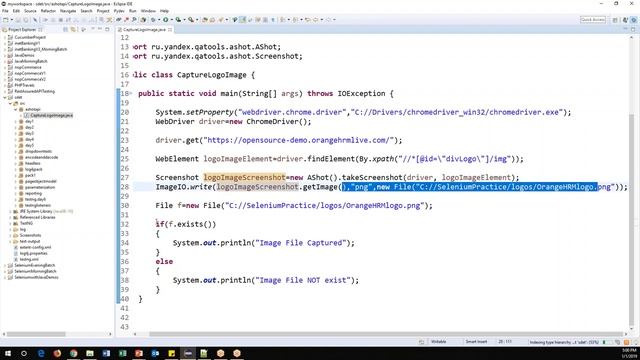
Task: Toggle Link with Editor in Project Explorer
Action: click(73, 29)
